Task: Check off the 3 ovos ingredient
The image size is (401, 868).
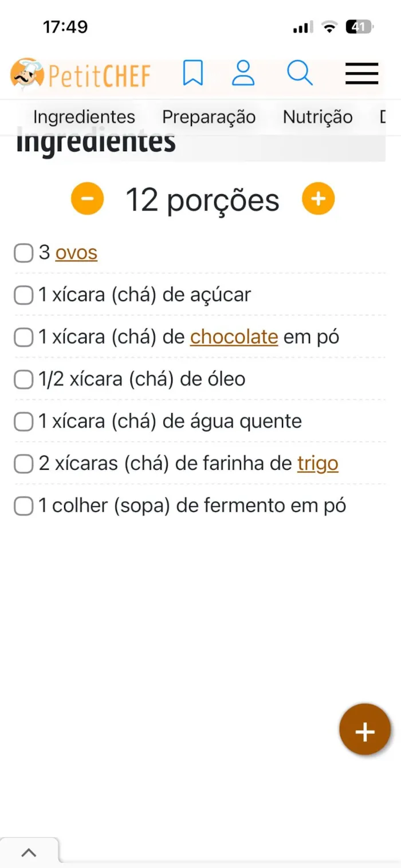Action: [x=23, y=253]
